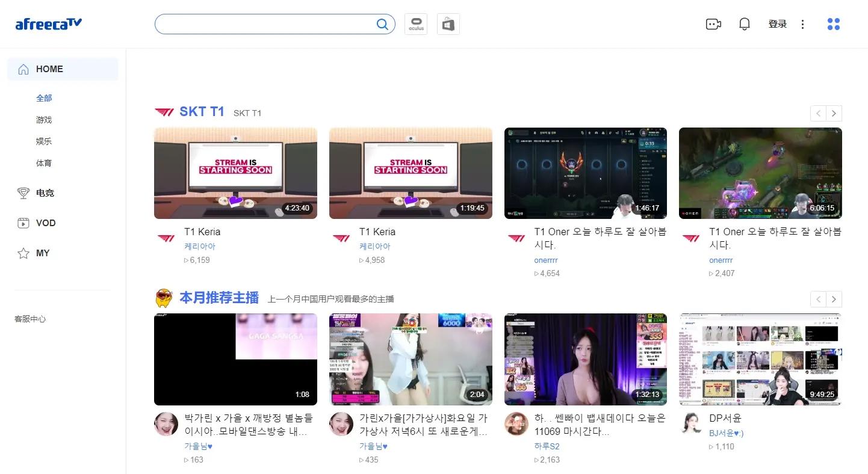Click the trophy icon for 电竞

[23, 193]
